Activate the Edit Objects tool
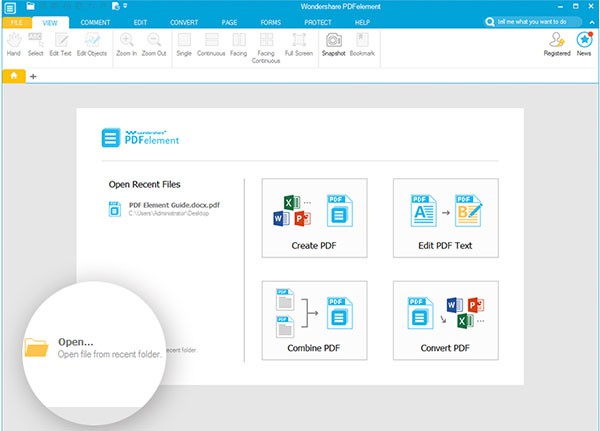Image resolution: width=600 pixels, height=431 pixels. click(x=92, y=44)
